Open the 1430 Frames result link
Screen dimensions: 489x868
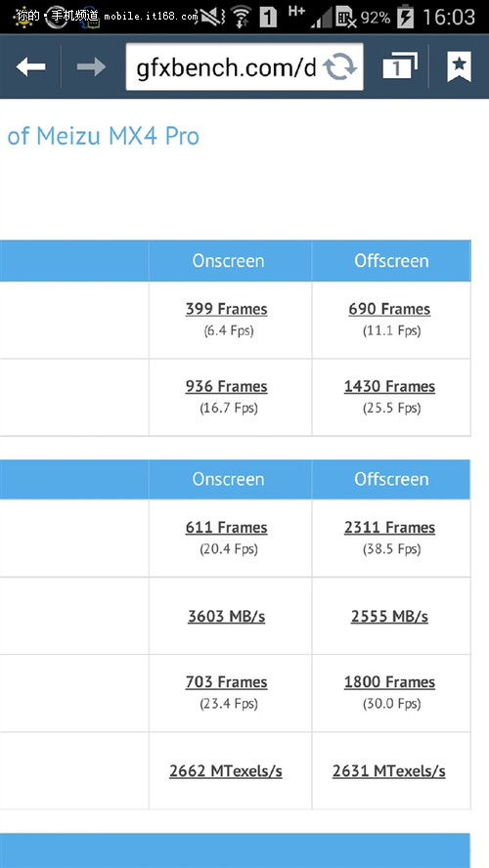[x=389, y=386]
